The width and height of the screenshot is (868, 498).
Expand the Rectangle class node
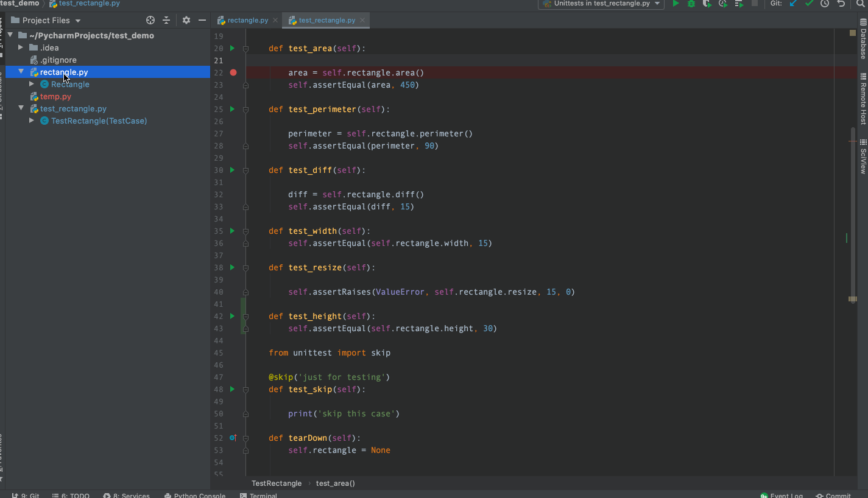(x=32, y=84)
